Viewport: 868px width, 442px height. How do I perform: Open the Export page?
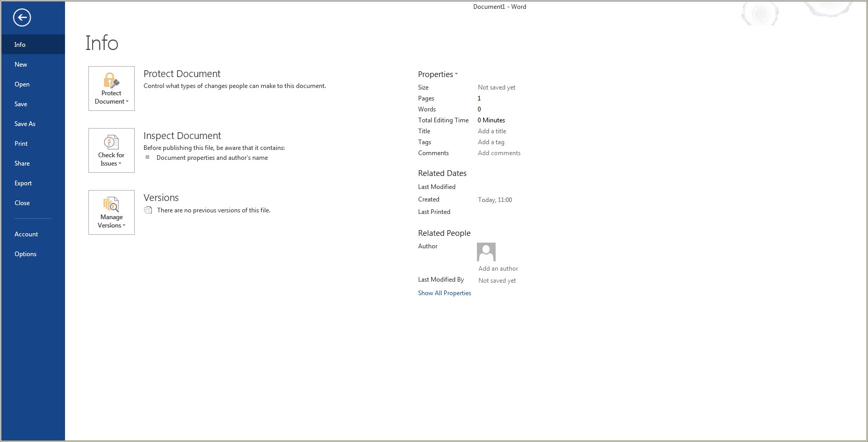coord(33,183)
